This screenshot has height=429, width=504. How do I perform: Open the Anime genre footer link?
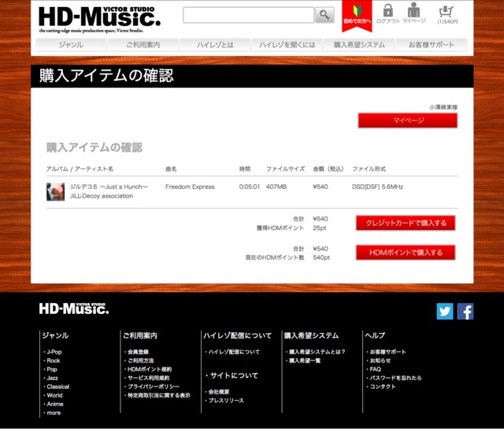click(55, 404)
